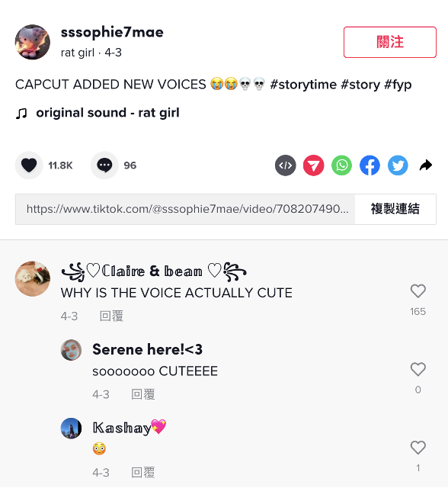This screenshot has height=488, width=448.
Task: Click the red 關注 follow button
Action: (390, 42)
